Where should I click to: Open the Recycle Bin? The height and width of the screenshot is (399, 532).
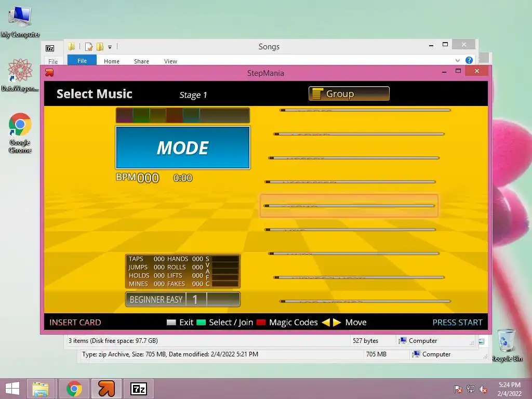coord(507,345)
